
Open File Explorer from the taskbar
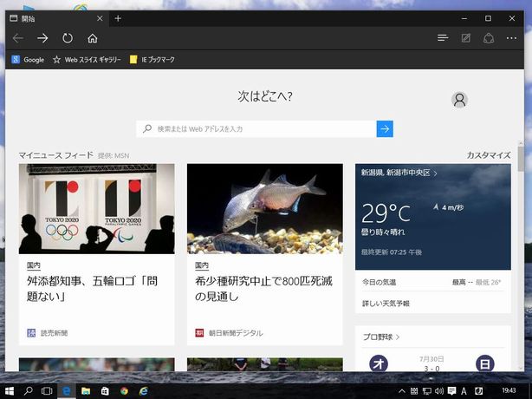(86, 391)
